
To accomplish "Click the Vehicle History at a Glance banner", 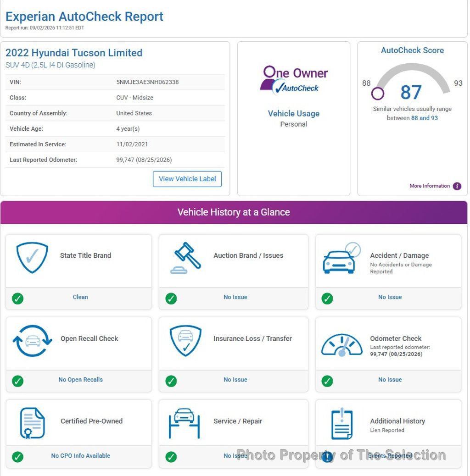I will point(234,212).
